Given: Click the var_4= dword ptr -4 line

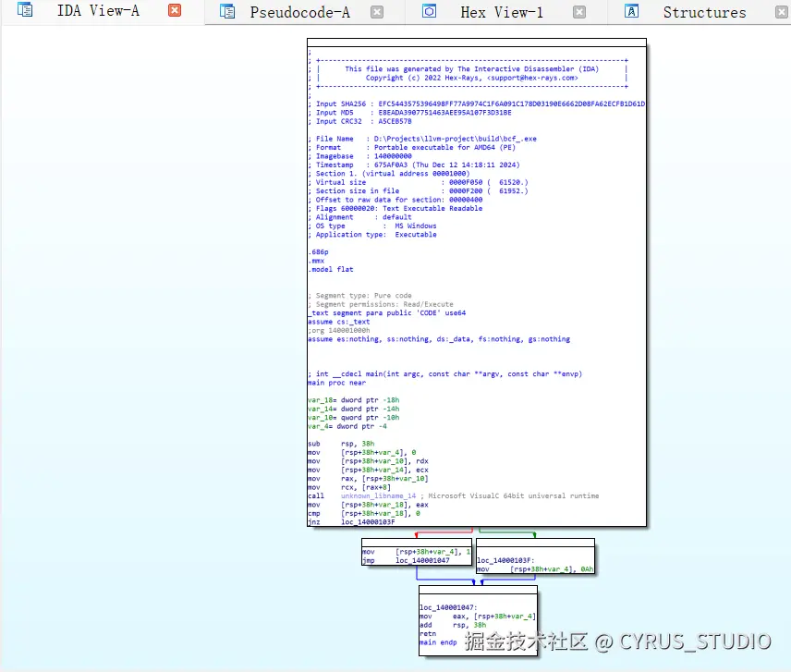Looking at the screenshot, I should click(x=347, y=426).
